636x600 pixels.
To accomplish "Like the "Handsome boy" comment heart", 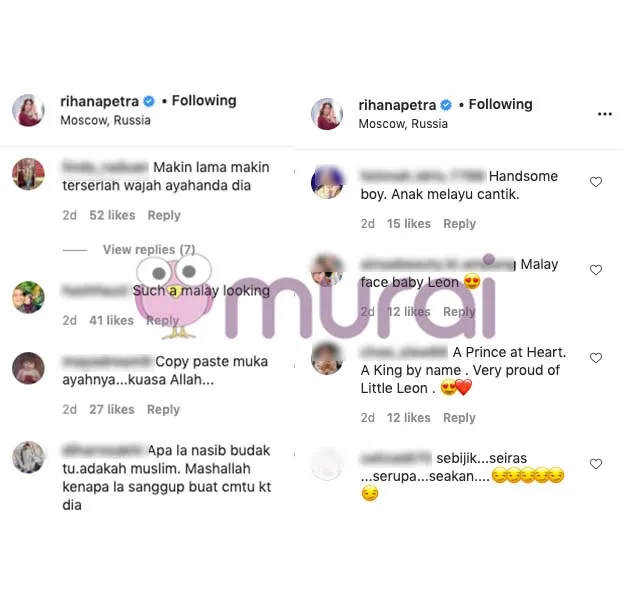I will (595, 182).
